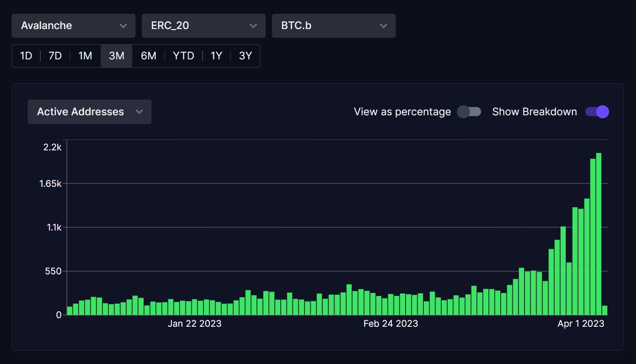The image size is (636, 364).
Task: Open the Avalanche chain dropdown
Action: [73, 26]
